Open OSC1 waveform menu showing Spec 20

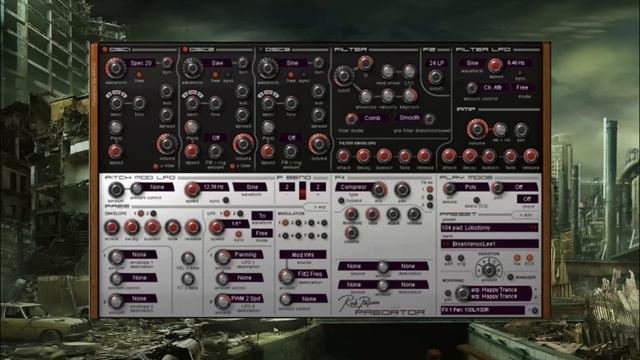click(141, 63)
